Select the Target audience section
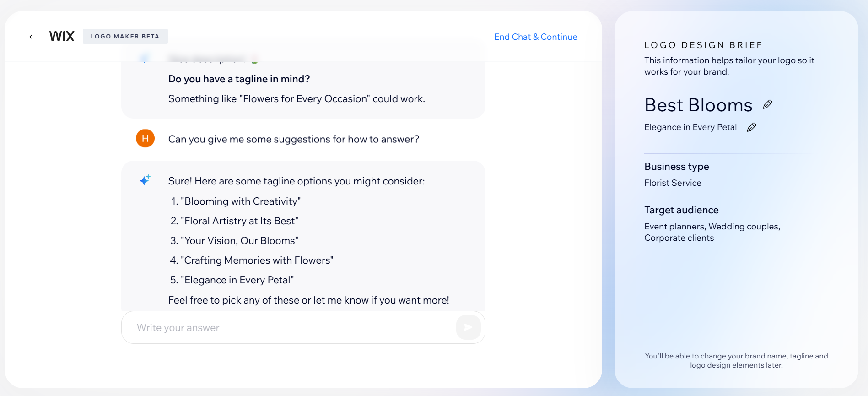Screen dimensions: 868x396 681,210
